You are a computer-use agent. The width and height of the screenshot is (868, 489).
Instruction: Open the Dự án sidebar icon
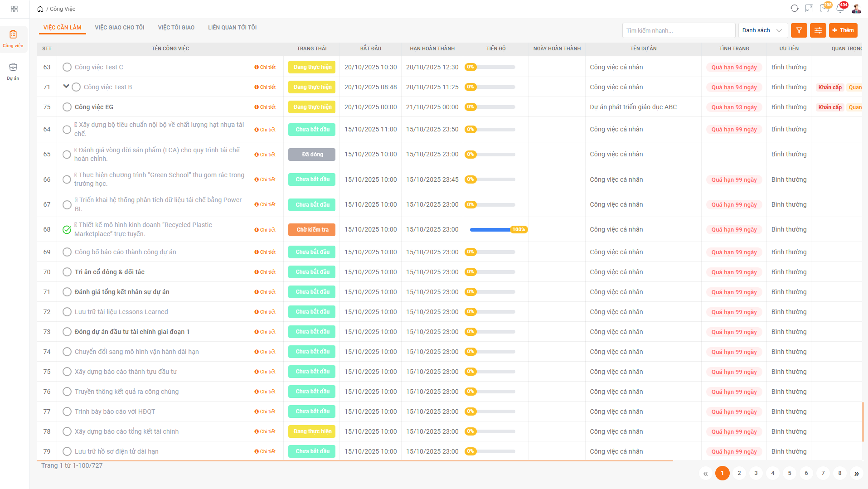(13, 71)
